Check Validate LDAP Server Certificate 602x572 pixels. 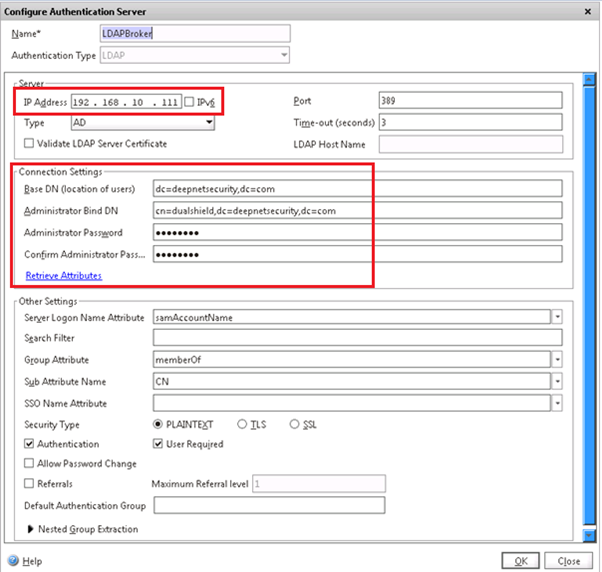coord(28,144)
